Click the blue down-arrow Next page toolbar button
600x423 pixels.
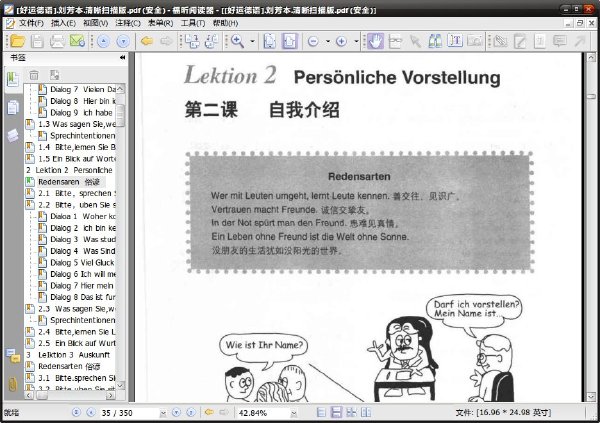(x=123, y=41)
